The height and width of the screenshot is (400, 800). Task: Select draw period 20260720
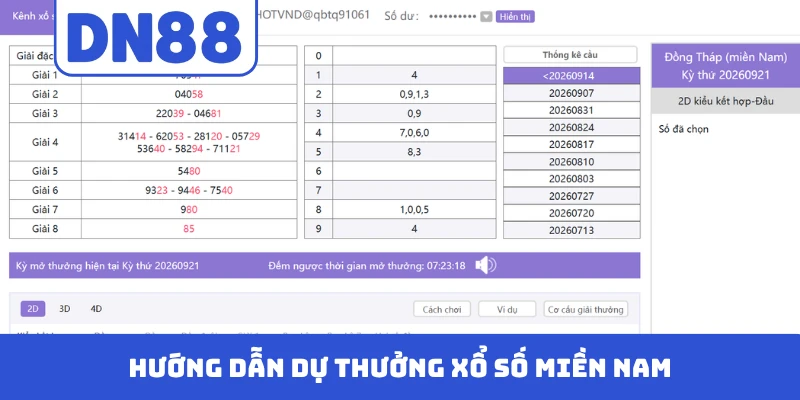[x=571, y=213]
